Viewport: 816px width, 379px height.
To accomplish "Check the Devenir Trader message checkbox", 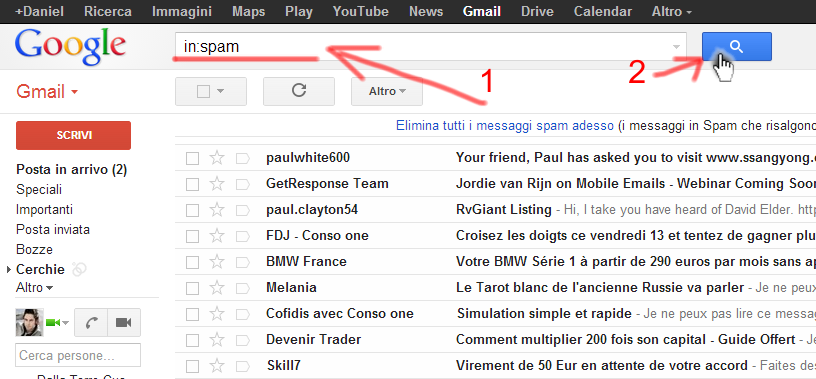I will tap(193, 340).
